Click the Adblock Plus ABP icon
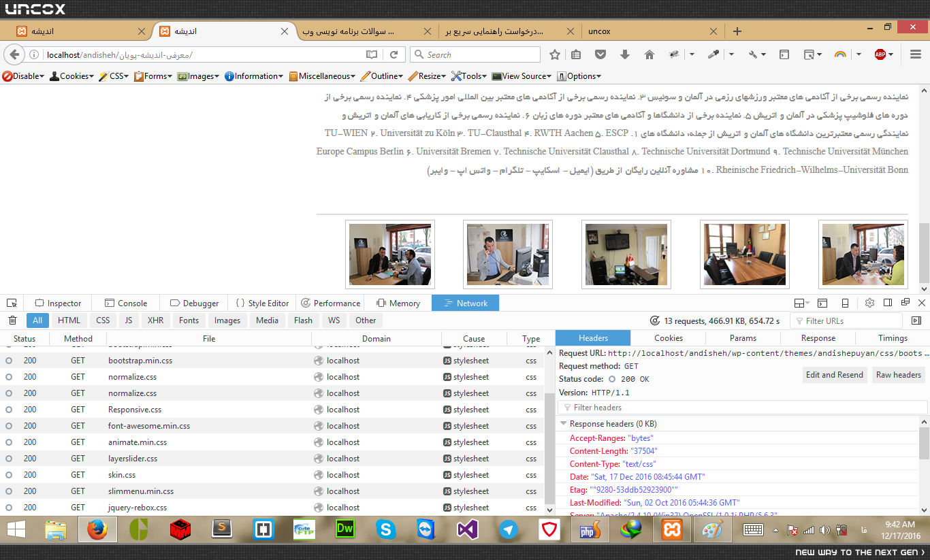 (x=880, y=54)
